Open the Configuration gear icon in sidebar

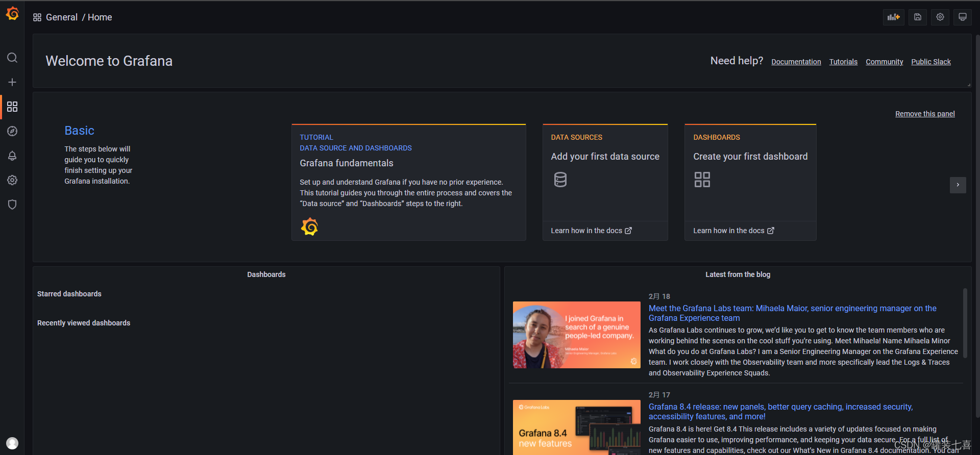pyautogui.click(x=12, y=180)
